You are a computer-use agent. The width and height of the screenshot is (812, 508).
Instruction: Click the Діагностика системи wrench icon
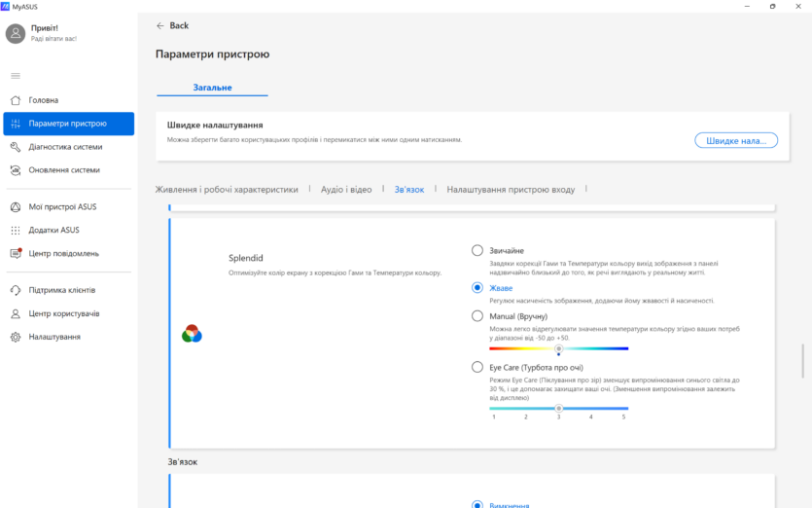click(16, 147)
